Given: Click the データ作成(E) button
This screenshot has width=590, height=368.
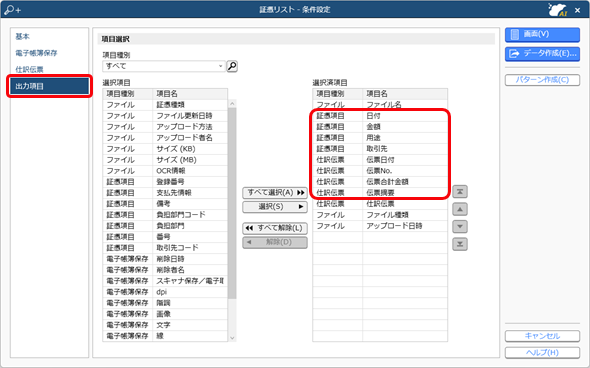Looking at the screenshot, I should 542,53.
